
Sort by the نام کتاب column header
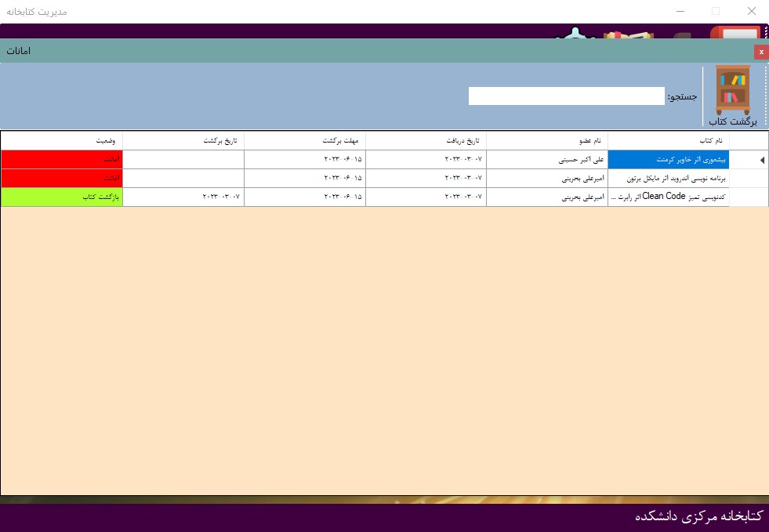668,140
